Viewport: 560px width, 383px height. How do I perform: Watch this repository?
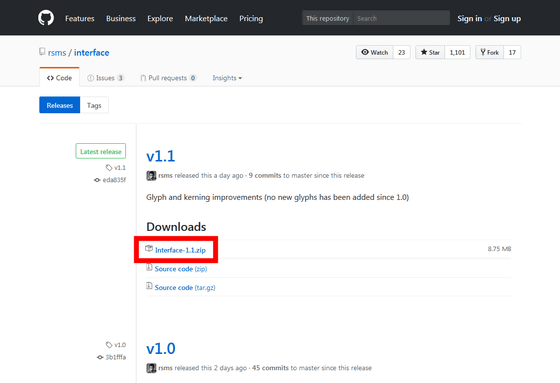pyautogui.click(x=375, y=53)
